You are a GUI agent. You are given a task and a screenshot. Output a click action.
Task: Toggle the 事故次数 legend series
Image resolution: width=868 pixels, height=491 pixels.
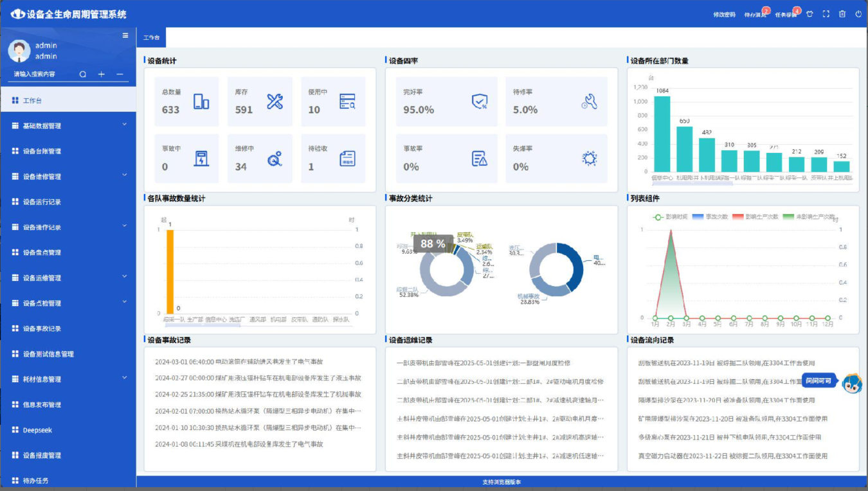pyautogui.click(x=709, y=217)
